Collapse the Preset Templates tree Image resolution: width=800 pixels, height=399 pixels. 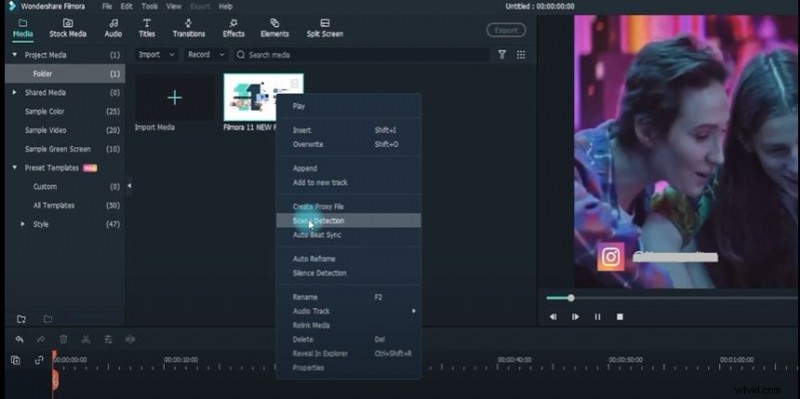14,167
